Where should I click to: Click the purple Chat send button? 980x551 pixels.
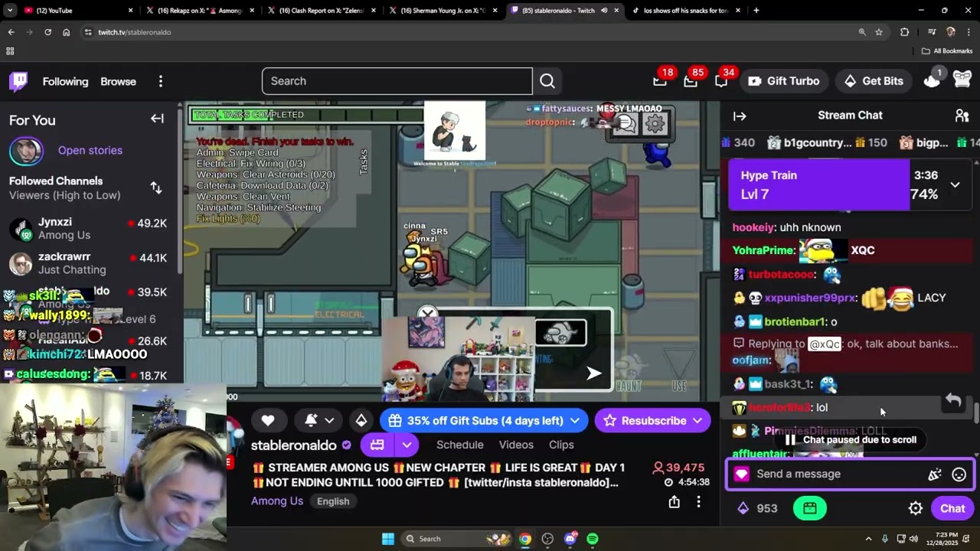click(952, 508)
